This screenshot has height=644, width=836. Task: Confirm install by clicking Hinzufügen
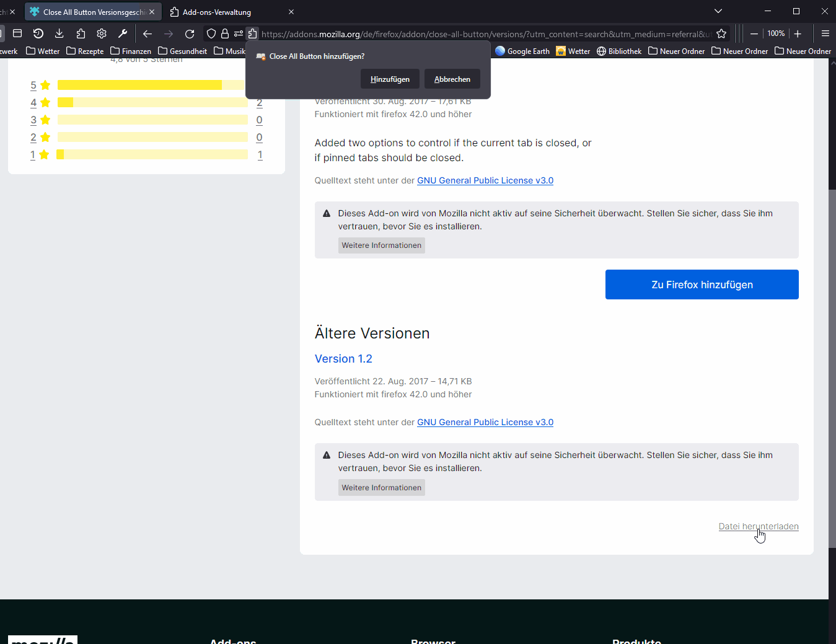point(390,79)
